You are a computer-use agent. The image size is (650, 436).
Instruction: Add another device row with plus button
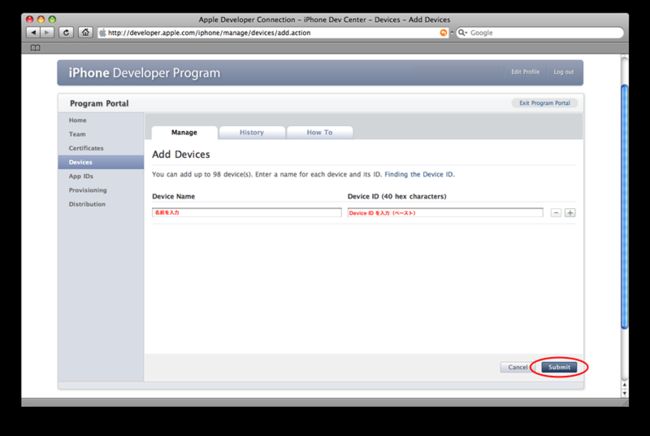(x=570, y=213)
